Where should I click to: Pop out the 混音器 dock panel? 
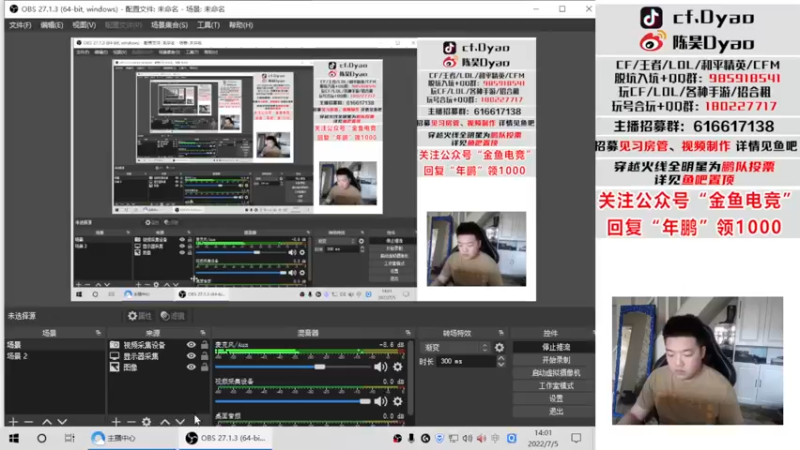[408, 333]
